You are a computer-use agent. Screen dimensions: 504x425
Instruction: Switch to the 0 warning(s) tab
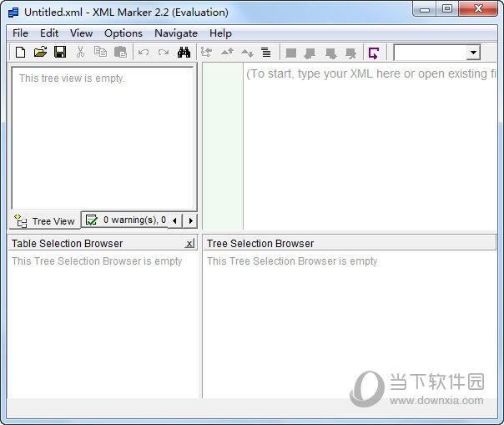[125, 220]
